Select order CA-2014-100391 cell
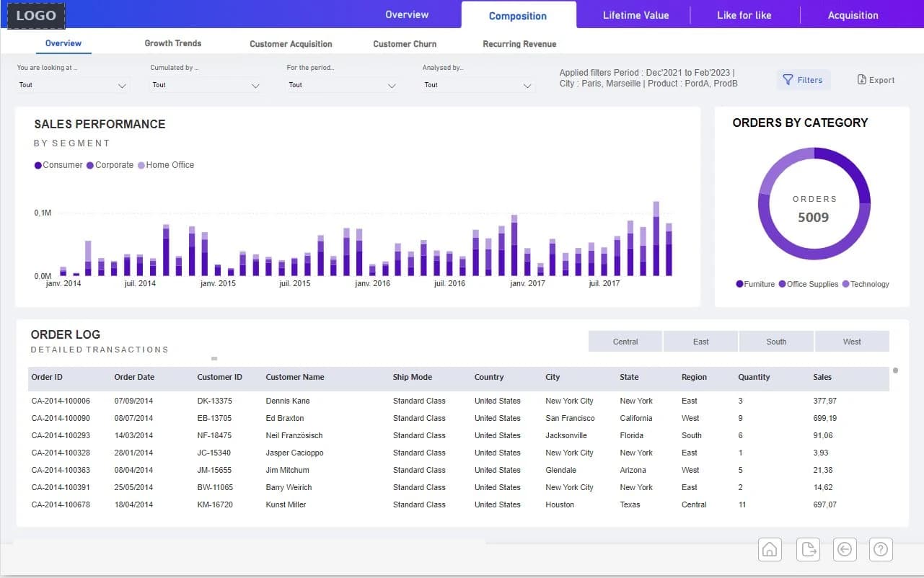The width and height of the screenshot is (924, 578). [61, 487]
